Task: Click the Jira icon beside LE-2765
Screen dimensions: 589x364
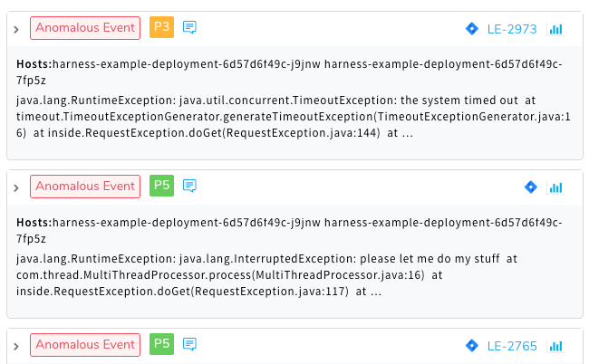Action: pyautogui.click(x=472, y=345)
